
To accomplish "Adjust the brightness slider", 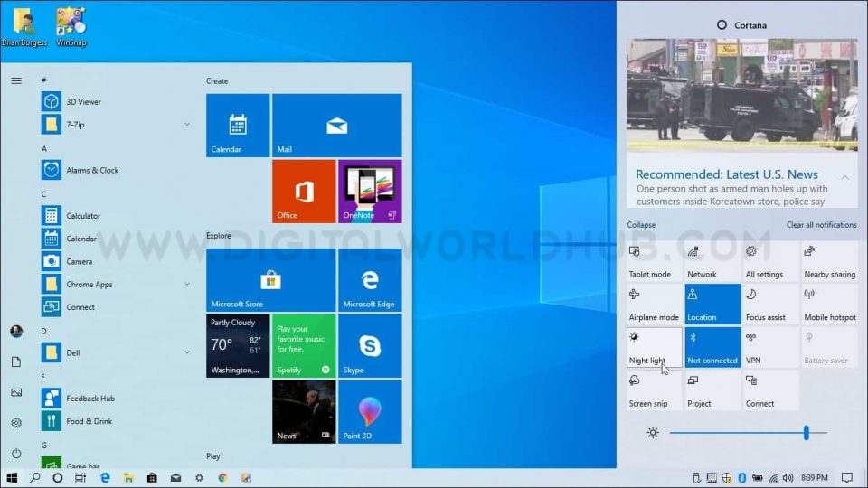I will click(806, 433).
